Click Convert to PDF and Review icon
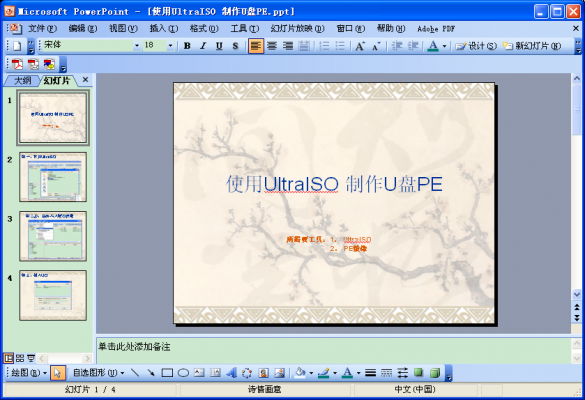The height and width of the screenshot is (400, 585). pos(49,64)
